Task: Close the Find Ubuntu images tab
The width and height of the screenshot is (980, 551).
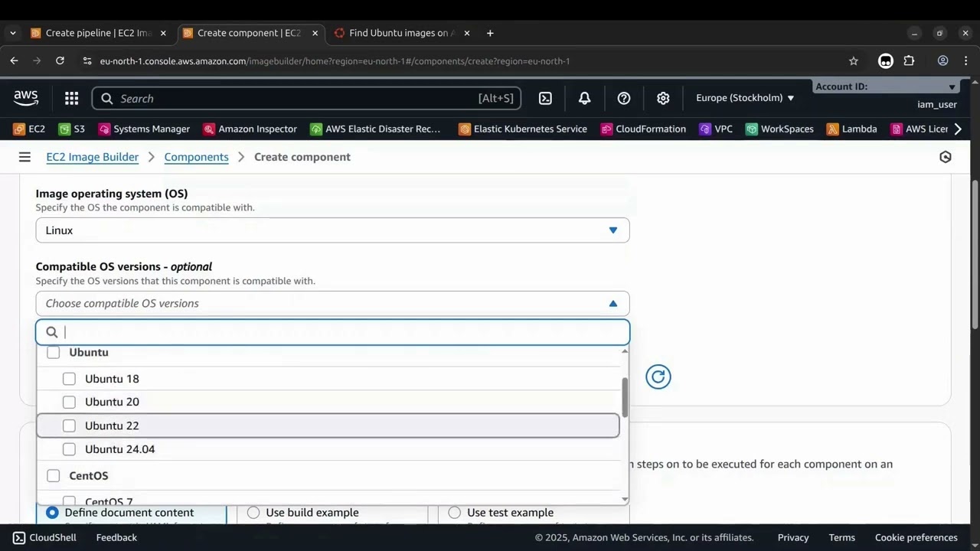Action: (467, 33)
